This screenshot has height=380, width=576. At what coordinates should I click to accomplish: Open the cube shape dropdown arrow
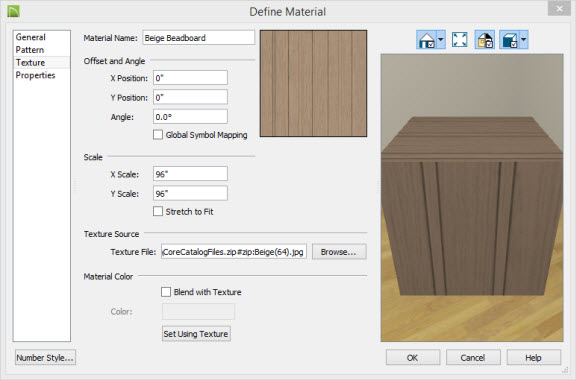[x=524, y=40]
